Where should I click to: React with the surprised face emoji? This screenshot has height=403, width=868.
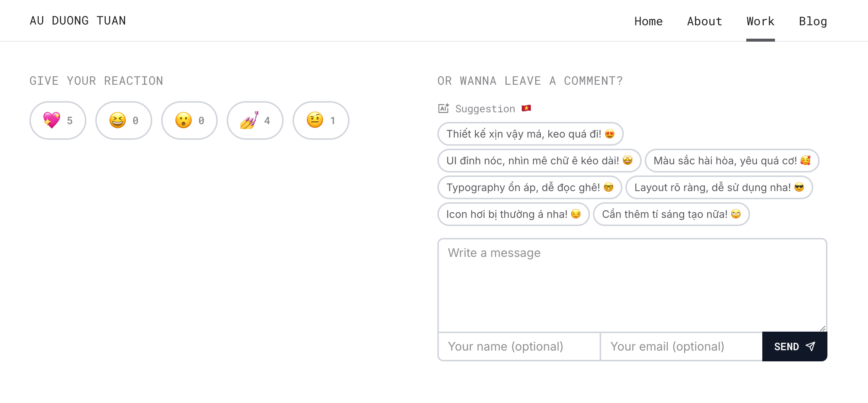pos(189,120)
